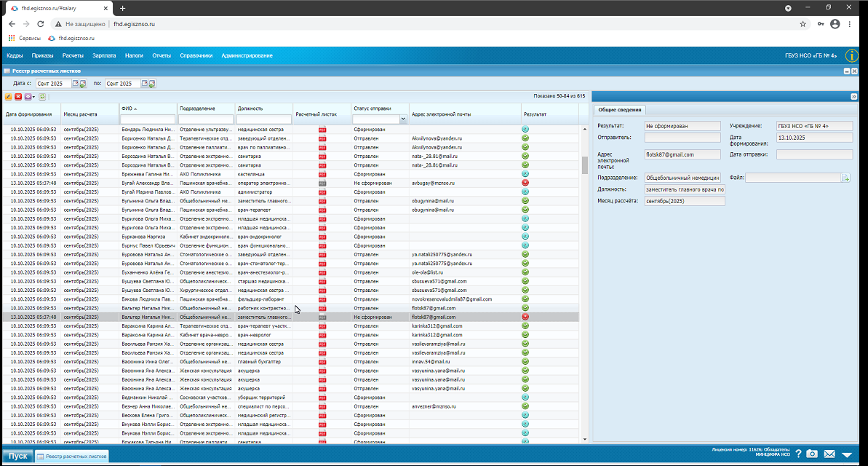Open the envelope messages icon in bottom bar

[829, 454]
